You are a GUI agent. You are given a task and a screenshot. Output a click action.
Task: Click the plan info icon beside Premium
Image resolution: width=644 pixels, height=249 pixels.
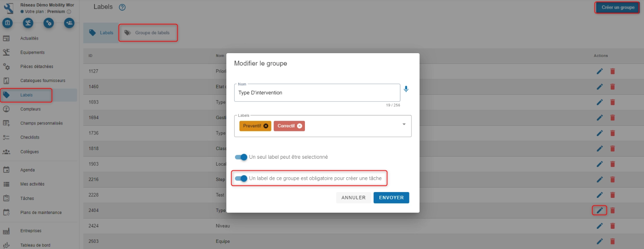[69, 12]
